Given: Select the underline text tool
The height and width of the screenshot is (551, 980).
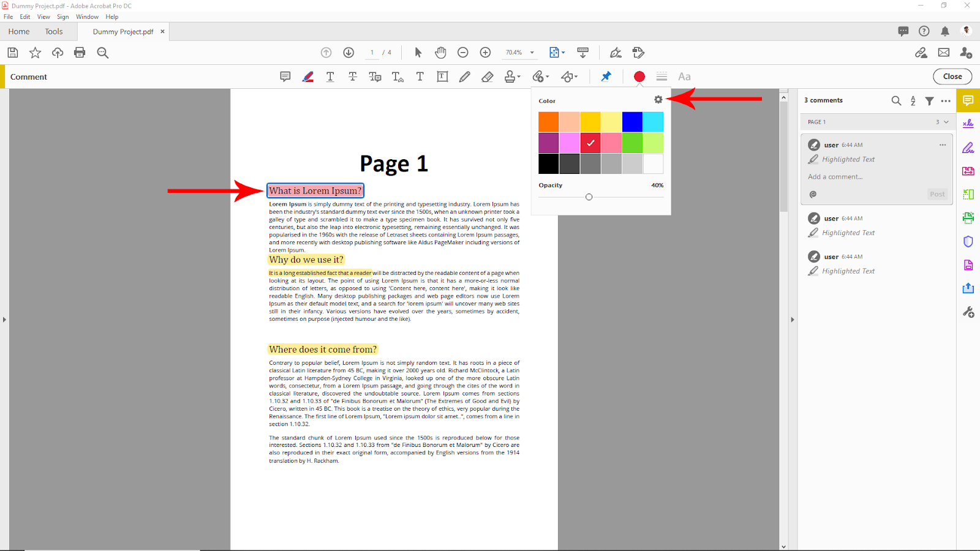Looking at the screenshot, I should tap(330, 77).
